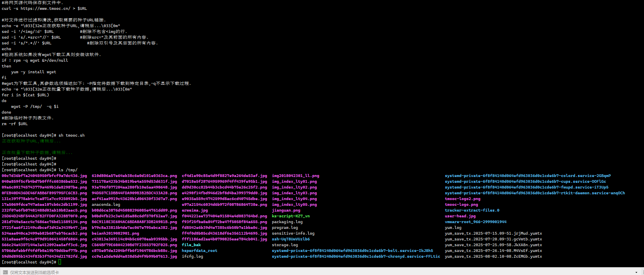This screenshot has width=644, height=275.
Task: Click the ssh-UqT8UwVUzlb6 directory name
Action: tap(291, 239)
